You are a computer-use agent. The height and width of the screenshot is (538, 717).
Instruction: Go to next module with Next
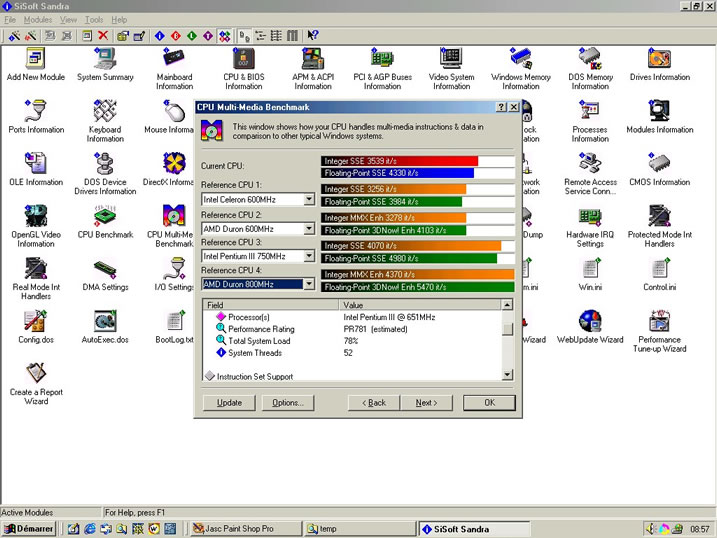coord(426,403)
